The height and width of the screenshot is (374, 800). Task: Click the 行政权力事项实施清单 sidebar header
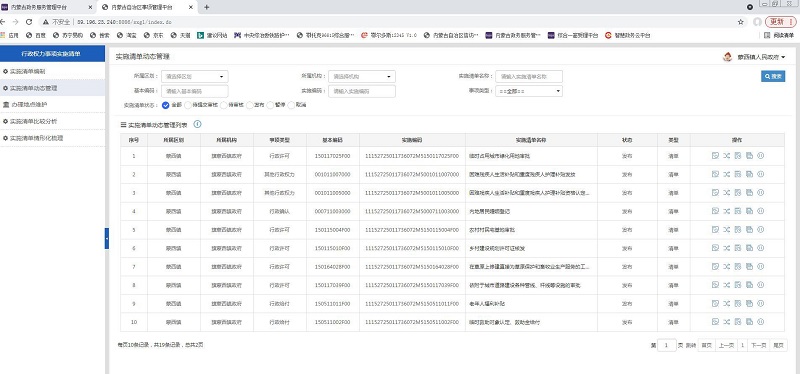[53, 54]
